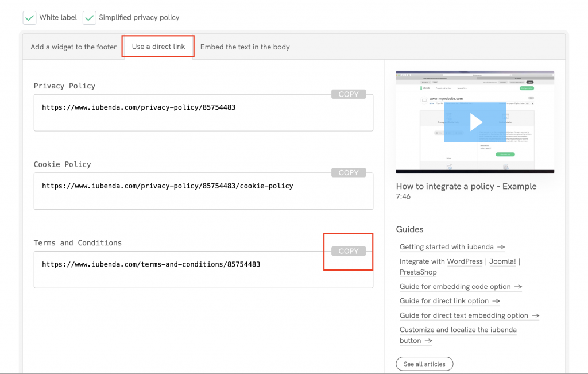Click the arrow icon beside "Guide for embedding code option"
Image resolution: width=588 pixels, height=374 pixels.
(519, 287)
